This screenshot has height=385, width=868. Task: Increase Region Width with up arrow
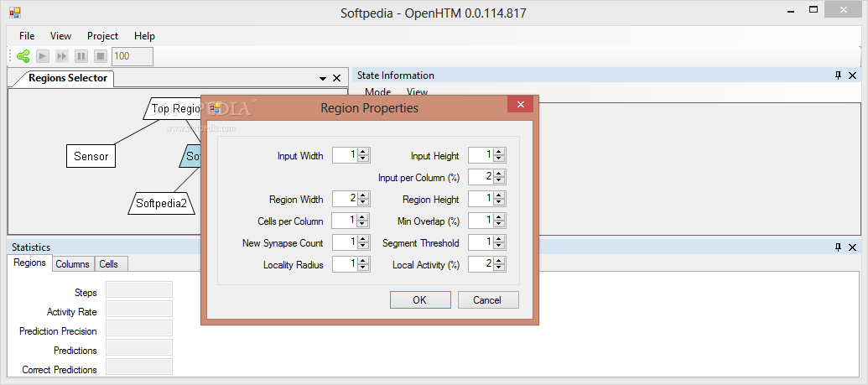[363, 195]
